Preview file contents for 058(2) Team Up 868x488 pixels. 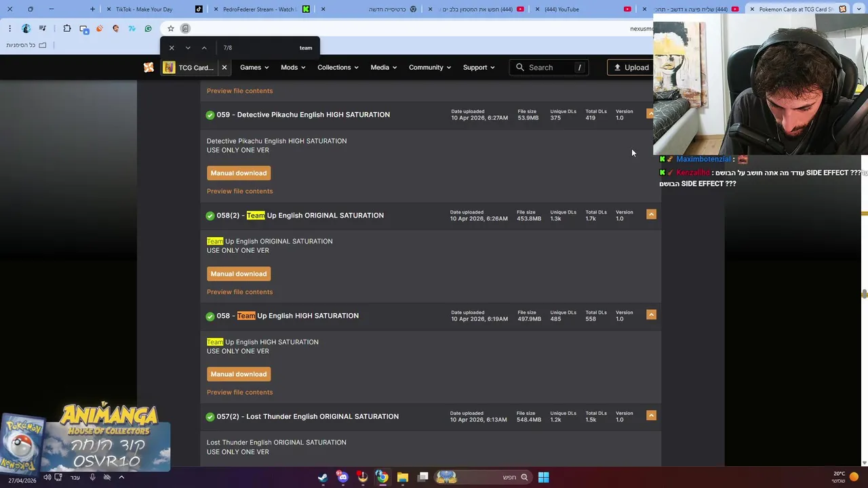(239, 291)
